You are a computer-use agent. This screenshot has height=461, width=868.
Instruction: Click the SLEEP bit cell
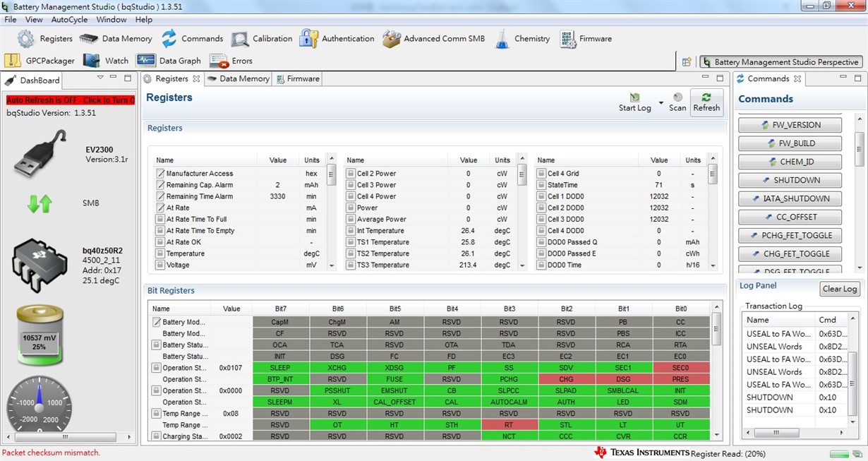(280, 368)
